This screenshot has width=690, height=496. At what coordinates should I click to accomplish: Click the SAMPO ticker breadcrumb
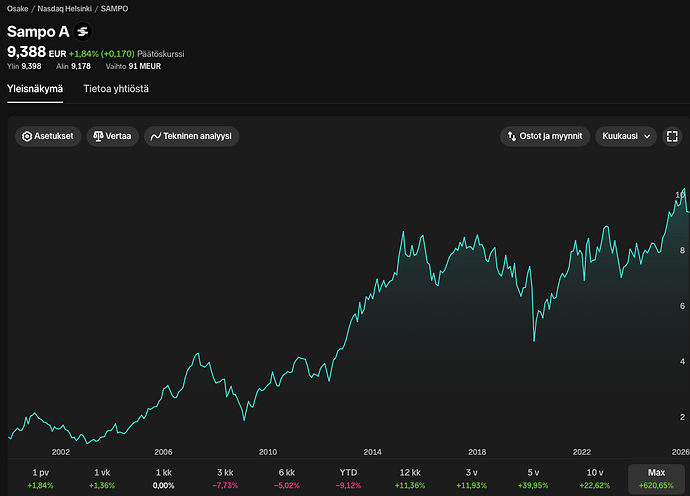[114, 9]
